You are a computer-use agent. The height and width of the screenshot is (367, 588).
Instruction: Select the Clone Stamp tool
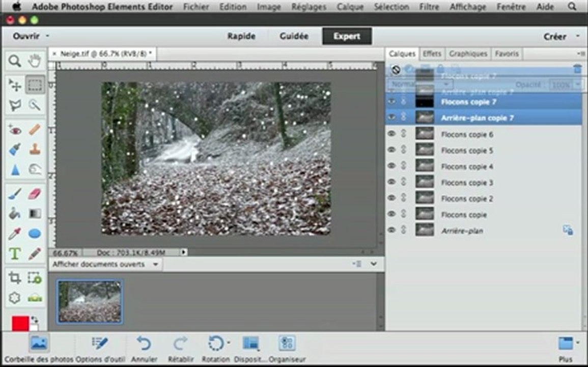[x=35, y=150]
